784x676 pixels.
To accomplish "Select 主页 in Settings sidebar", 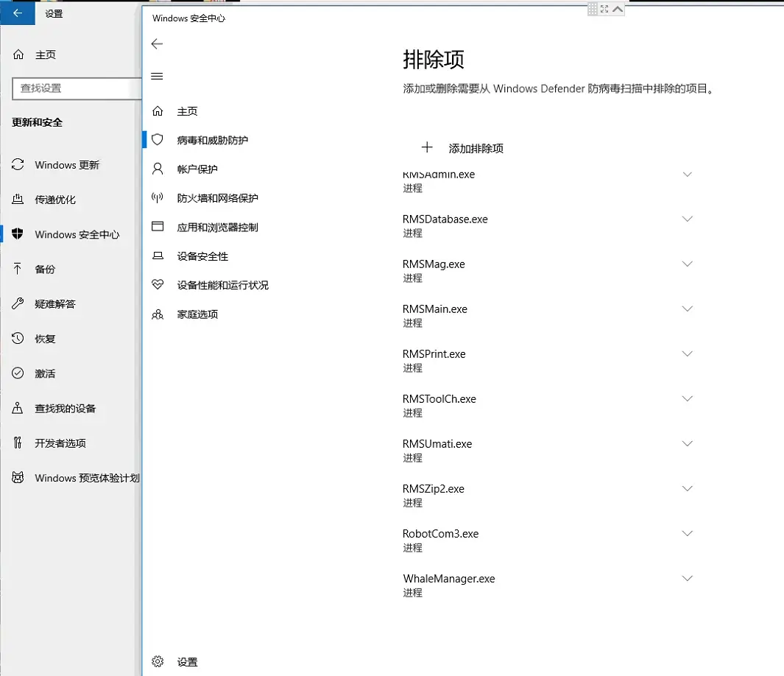I will 46,54.
